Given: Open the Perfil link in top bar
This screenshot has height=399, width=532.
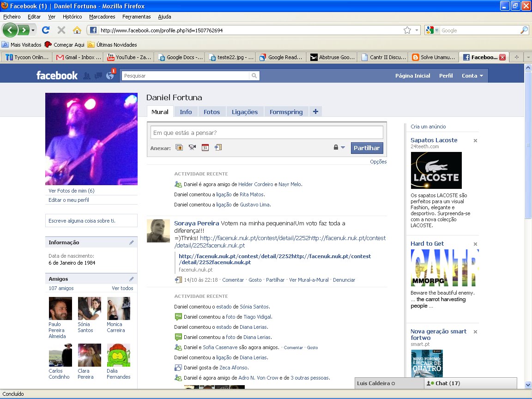Looking at the screenshot, I should [x=446, y=76].
